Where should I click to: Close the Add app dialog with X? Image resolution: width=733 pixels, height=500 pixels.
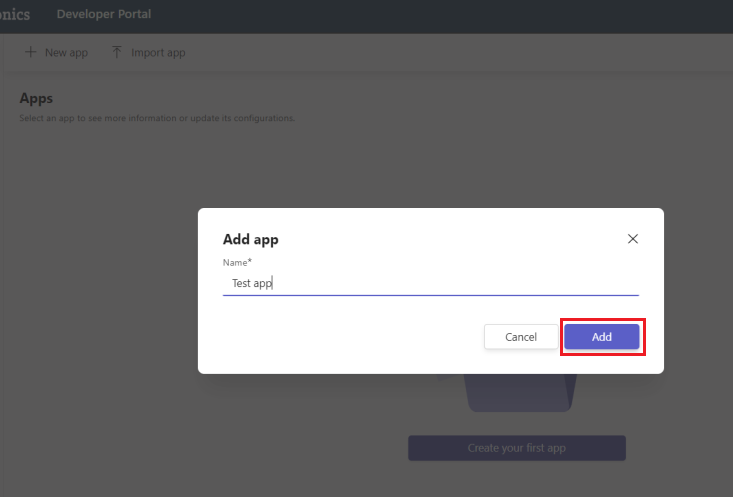pos(632,239)
